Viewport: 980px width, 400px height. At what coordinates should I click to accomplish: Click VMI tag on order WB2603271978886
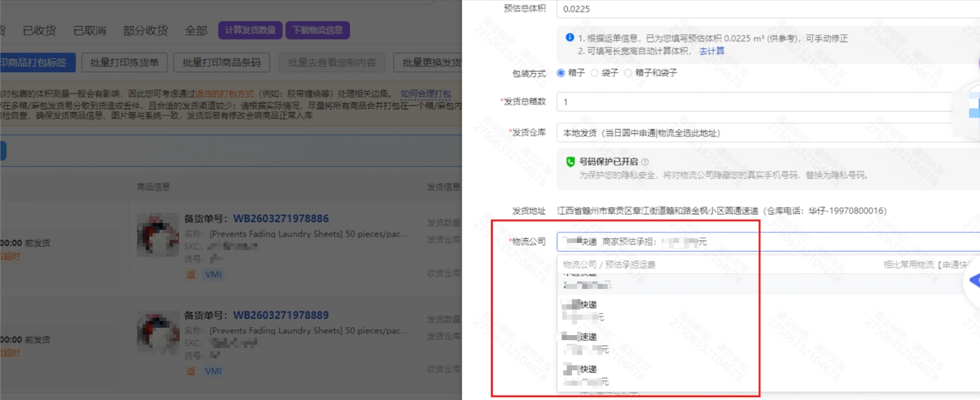pos(214,274)
